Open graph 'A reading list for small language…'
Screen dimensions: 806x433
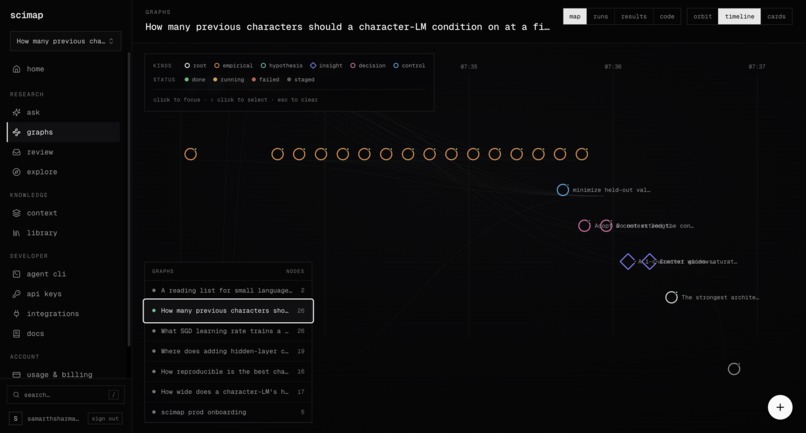coord(228,291)
